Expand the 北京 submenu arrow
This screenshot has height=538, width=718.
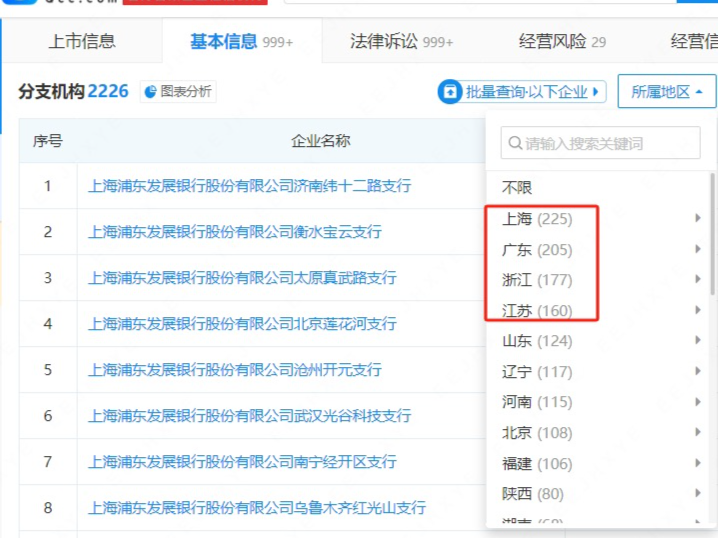(697, 432)
